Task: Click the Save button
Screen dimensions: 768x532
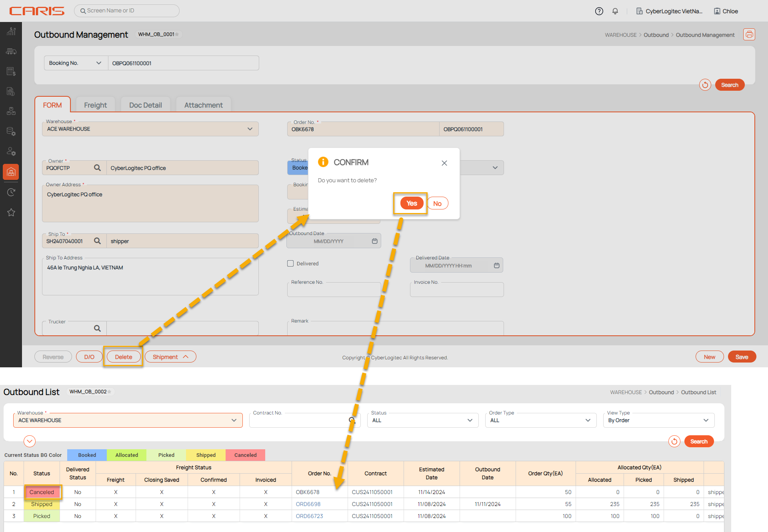Action: click(x=742, y=357)
